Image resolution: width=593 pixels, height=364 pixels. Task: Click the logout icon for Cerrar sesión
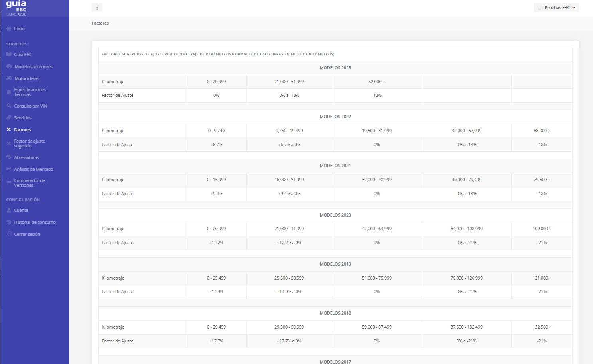point(9,234)
